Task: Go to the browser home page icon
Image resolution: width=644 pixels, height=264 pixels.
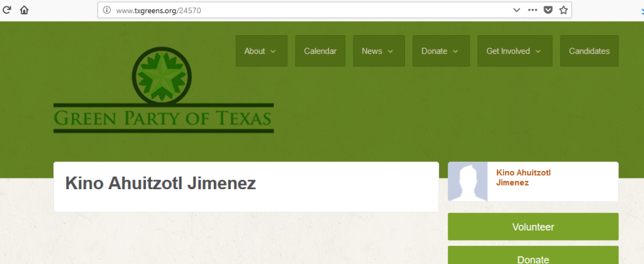Action: 25,10
